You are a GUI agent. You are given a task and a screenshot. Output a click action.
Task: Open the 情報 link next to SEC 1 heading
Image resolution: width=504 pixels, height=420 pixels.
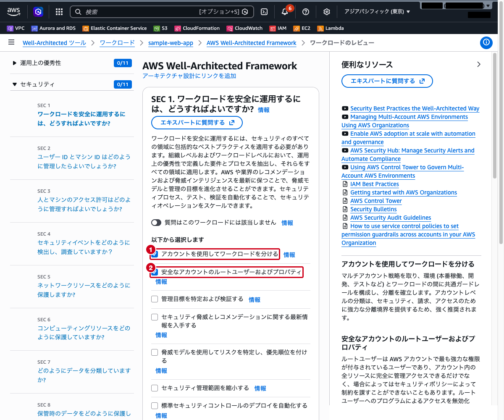pyautogui.click(x=264, y=110)
